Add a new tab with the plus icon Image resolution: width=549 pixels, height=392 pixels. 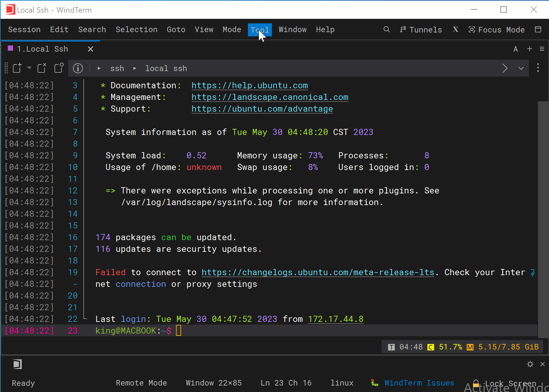(530, 49)
